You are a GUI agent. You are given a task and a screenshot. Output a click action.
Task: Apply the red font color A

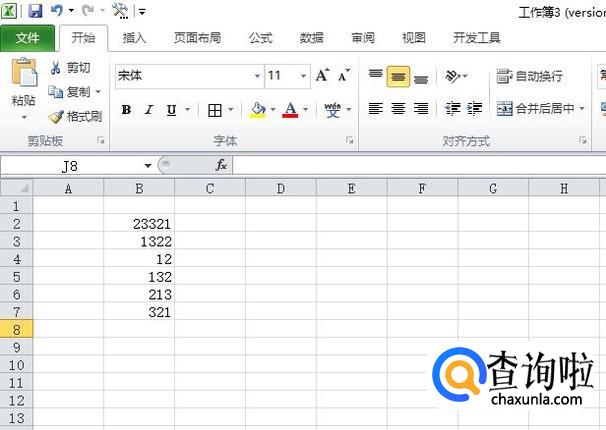pos(290,110)
